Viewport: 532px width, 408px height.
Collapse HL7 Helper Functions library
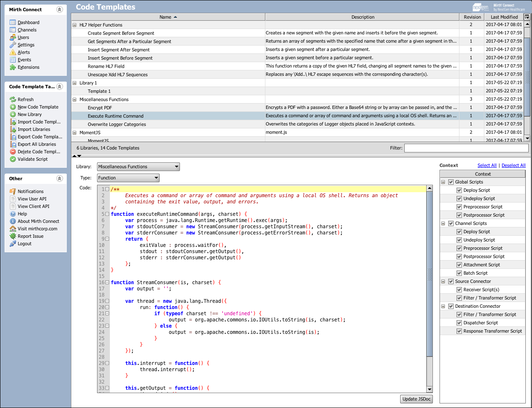pyautogui.click(x=75, y=25)
